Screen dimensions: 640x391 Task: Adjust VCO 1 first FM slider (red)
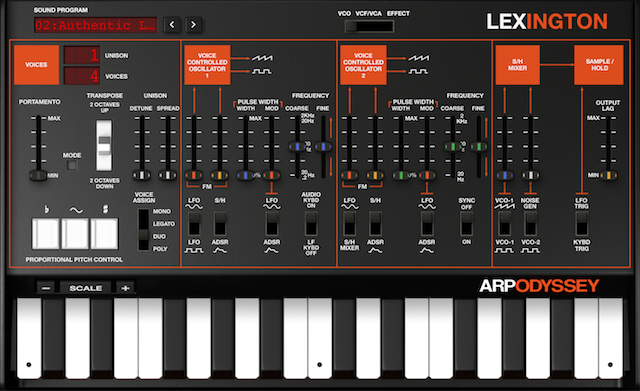point(193,176)
